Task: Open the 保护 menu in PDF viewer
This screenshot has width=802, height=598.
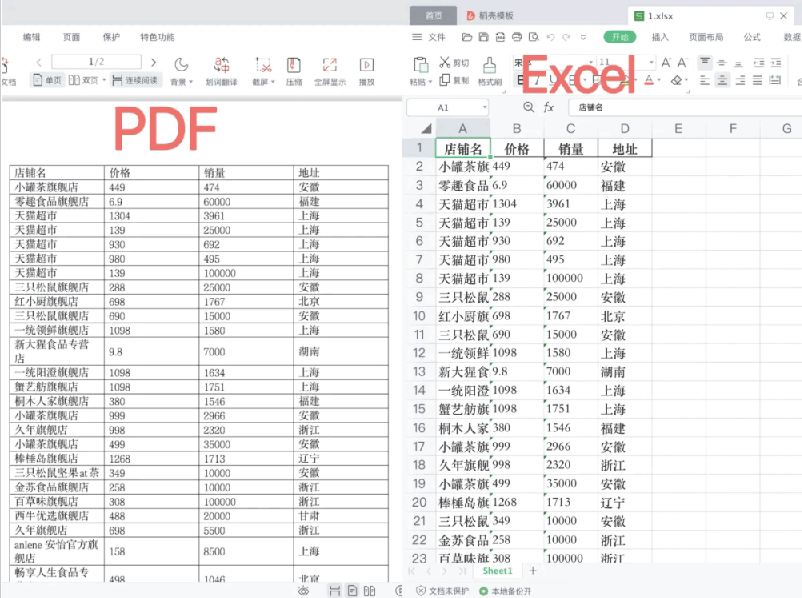Action: pos(111,37)
